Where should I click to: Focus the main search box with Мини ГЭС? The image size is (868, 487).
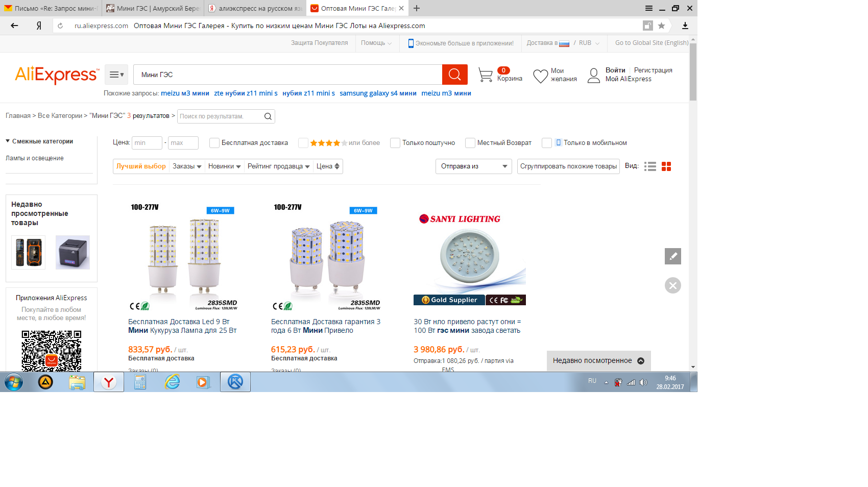pos(288,75)
